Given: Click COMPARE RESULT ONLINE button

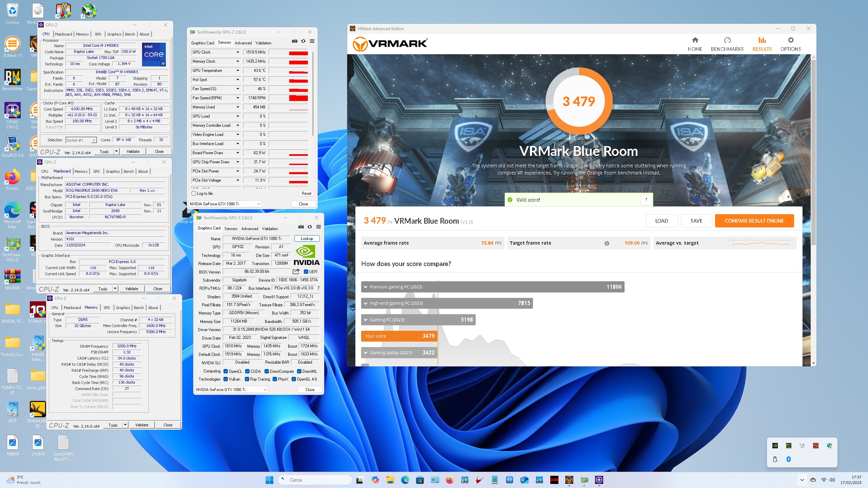Looking at the screenshot, I should (754, 221).
